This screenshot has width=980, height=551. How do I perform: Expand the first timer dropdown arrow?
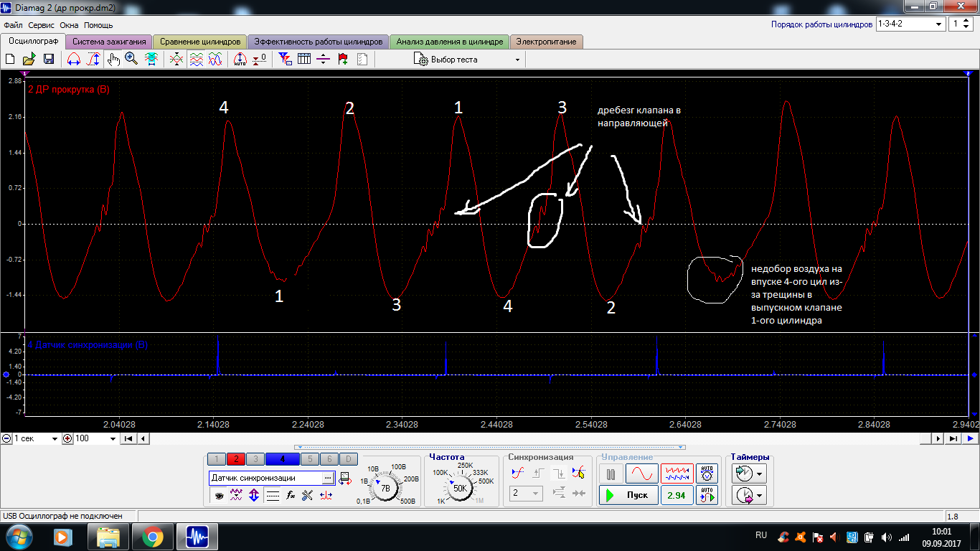(760, 474)
